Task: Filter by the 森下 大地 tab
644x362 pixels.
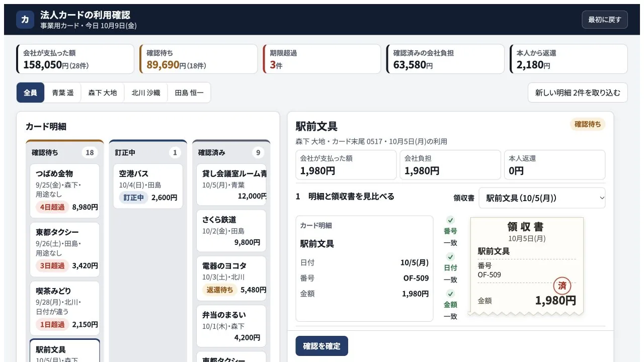Action: click(103, 93)
